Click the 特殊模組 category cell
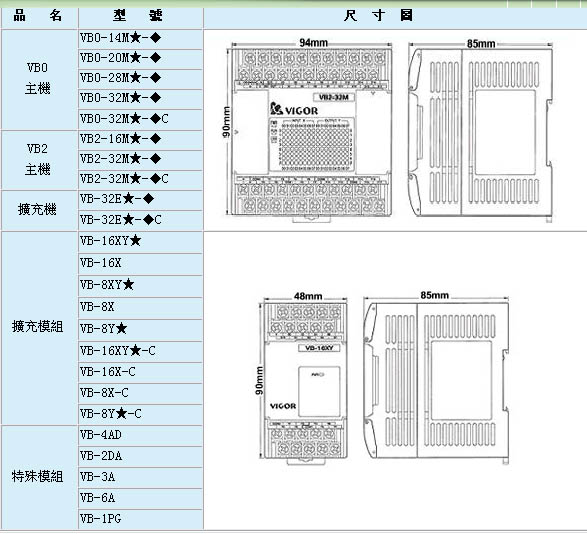 tap(39, 477)
